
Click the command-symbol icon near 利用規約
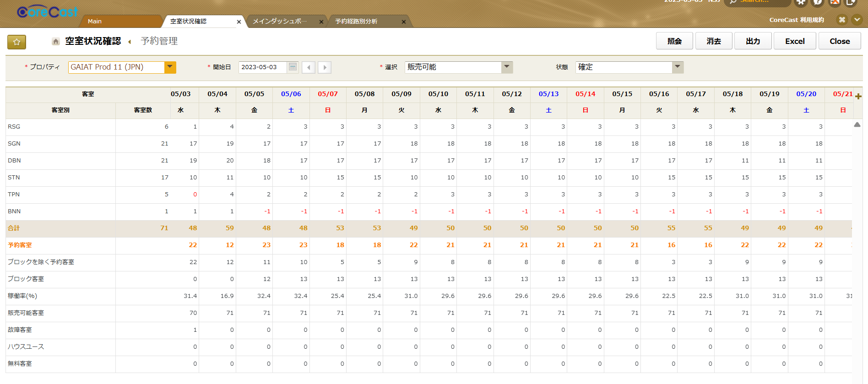click(841, 20)
